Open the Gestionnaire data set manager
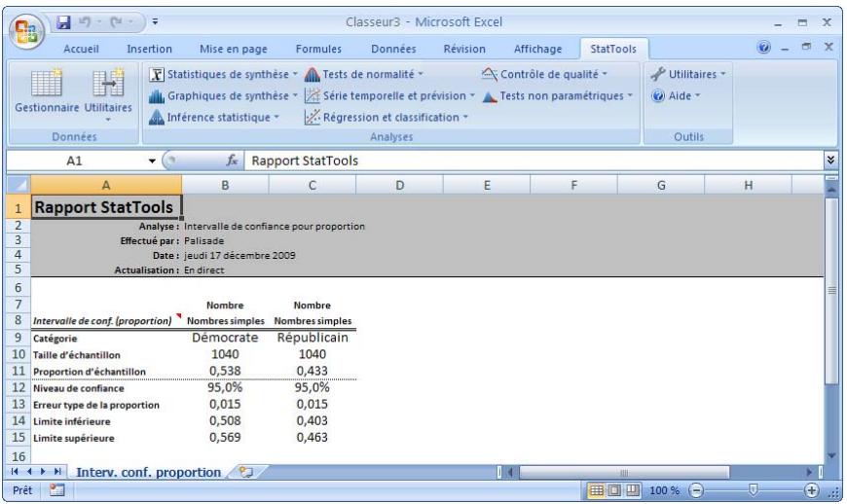This screenshot has width=847, height=504. [47, 91]
